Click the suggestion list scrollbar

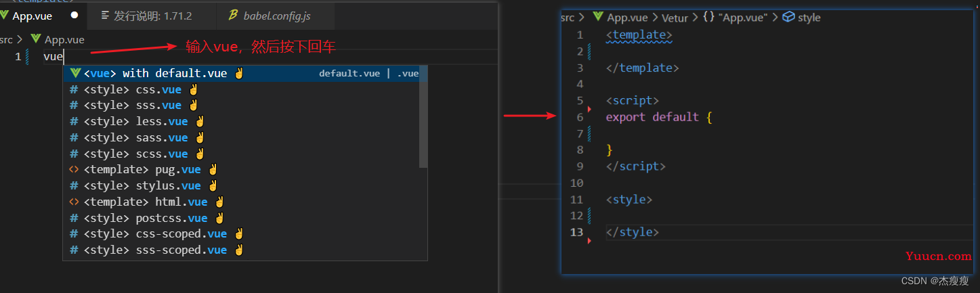point(423,116)
